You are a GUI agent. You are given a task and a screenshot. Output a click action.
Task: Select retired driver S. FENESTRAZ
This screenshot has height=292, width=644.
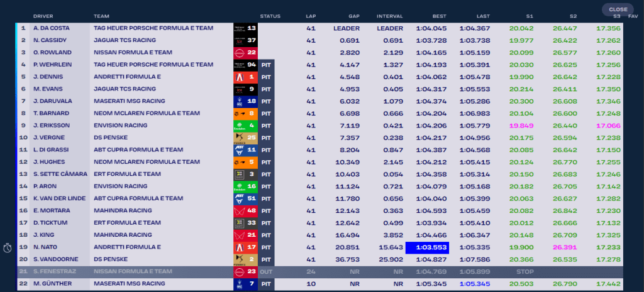click(x=54, y=271)
